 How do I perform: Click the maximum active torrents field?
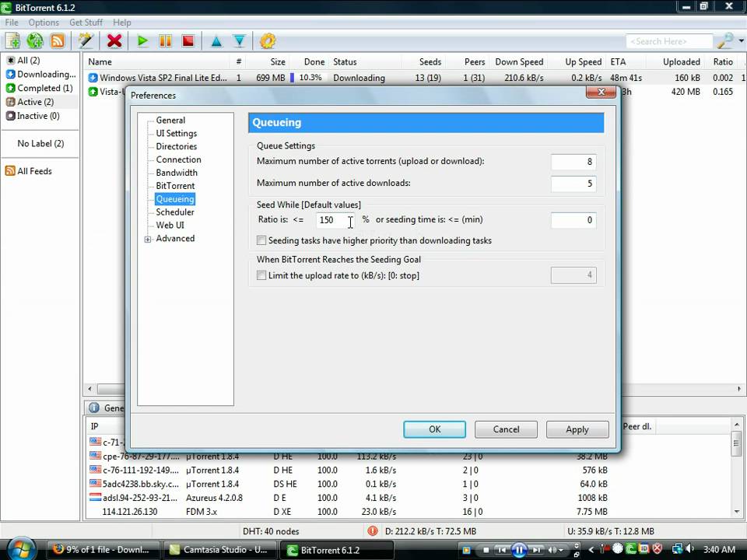pyautogui.click(x=573, y=162)
